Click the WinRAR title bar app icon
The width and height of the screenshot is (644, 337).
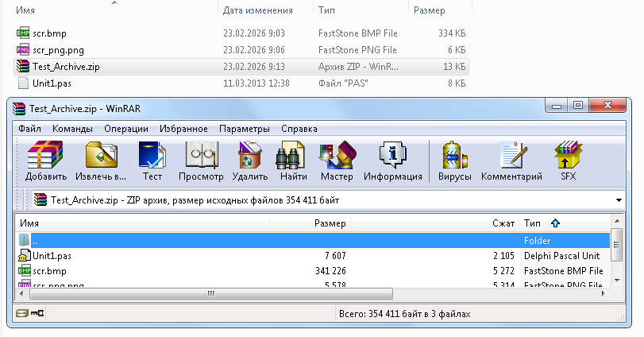click(19, 109)
